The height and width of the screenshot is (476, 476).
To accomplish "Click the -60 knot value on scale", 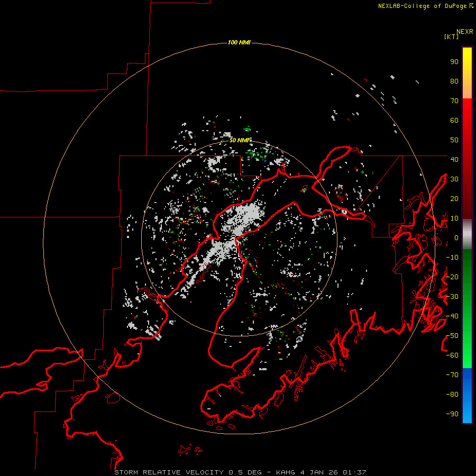I will (452, 355).
